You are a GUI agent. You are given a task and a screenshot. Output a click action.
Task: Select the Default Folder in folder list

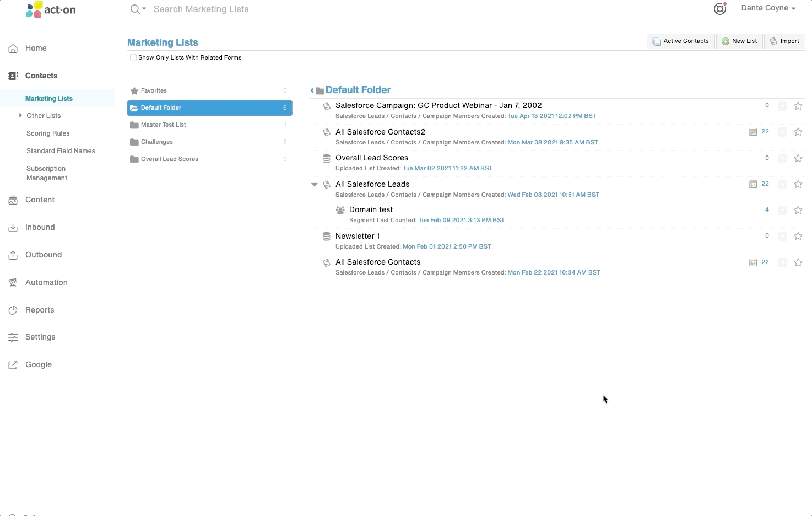coord(209,108)
